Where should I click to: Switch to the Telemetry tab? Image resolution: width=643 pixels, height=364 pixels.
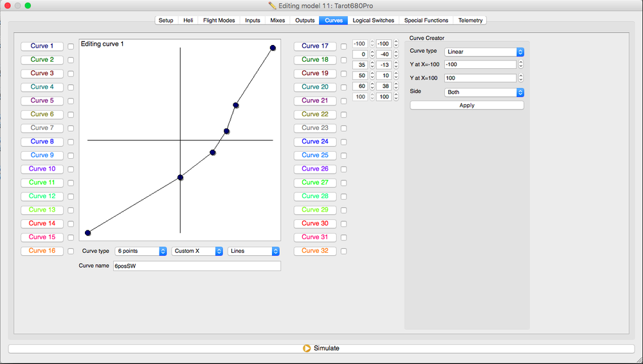coord(471,21)
